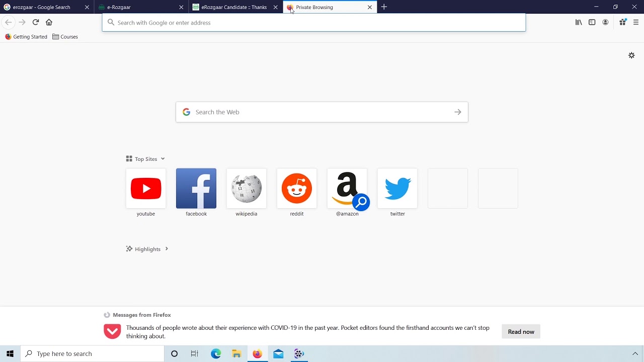Toggle the sidebar view icon
The height and width of the screenshot is (362, 644).
click(592, 22)
